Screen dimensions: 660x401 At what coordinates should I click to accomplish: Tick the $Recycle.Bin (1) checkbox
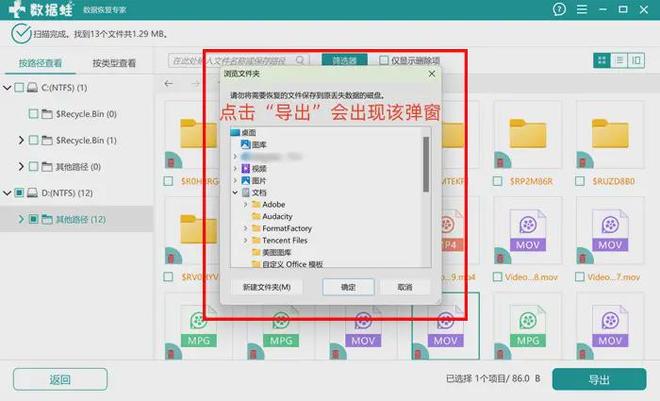pyautogui.click(x=33, y=140)
